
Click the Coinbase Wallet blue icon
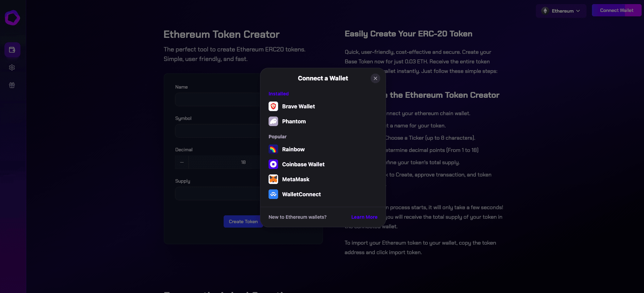[x=273, y=165]
